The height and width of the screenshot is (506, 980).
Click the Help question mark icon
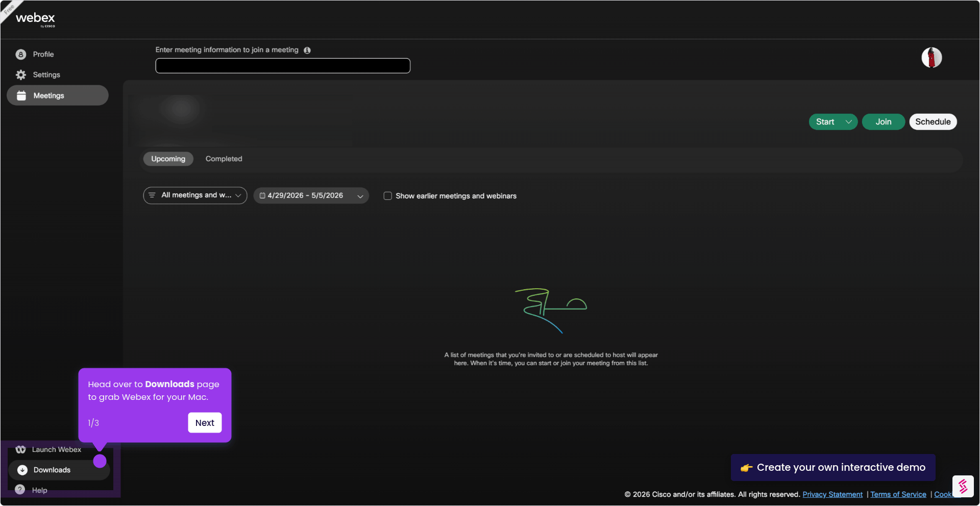pyautogui.click(x=20, y=490)
